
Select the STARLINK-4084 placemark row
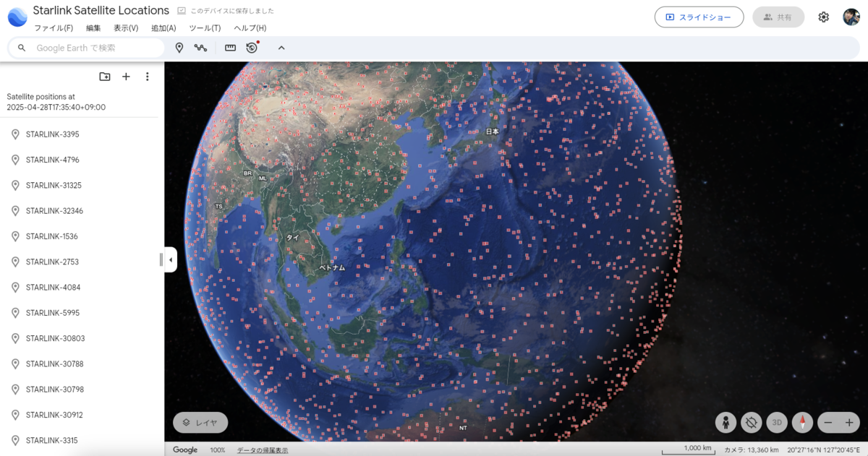pyautogui.click(x=82, y=287)
